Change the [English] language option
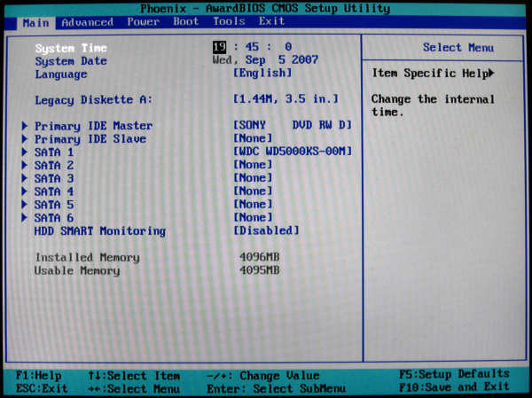This screenshot has height=398, width=532. pos(262,73)
